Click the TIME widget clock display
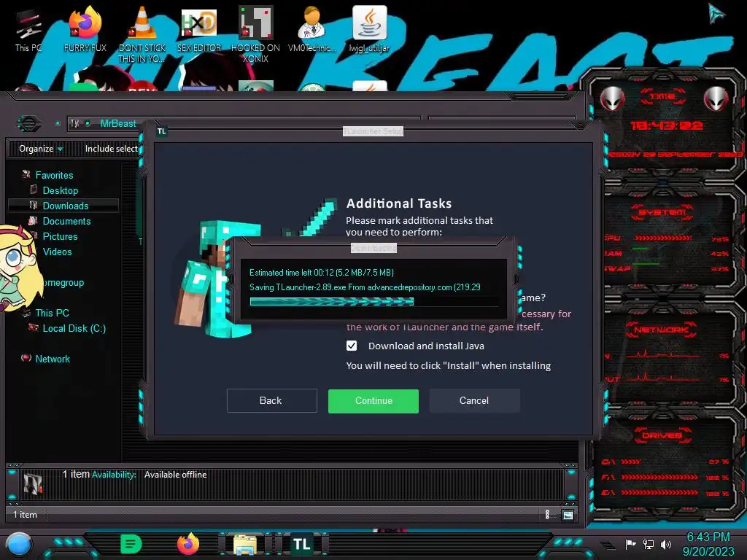This screenshot has height=560, width=747. tap(666, 125)
